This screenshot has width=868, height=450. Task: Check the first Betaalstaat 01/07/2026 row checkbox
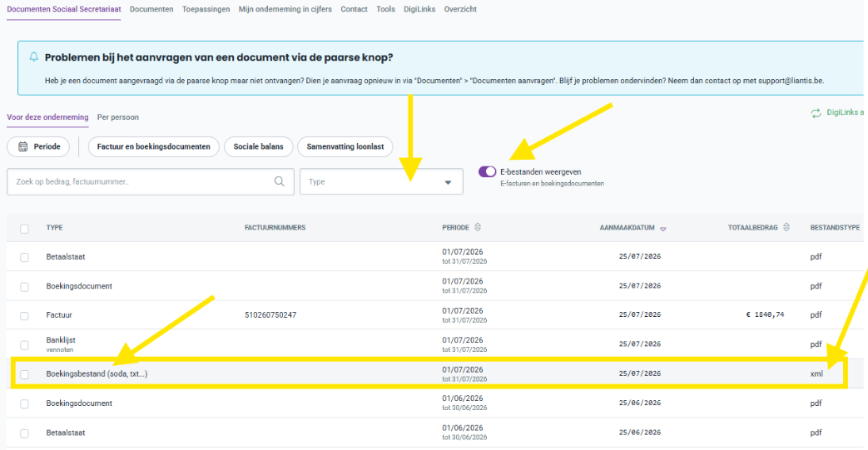24,257
